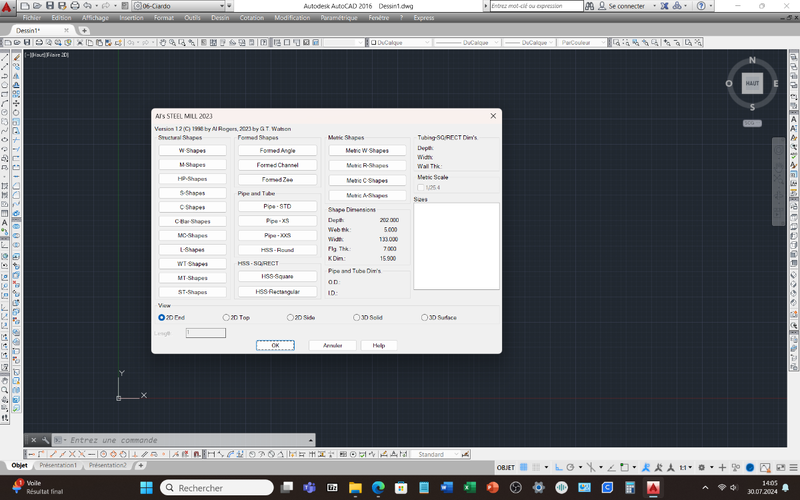
Task: Open Excel from taskbar
Action: pos(469,488)
